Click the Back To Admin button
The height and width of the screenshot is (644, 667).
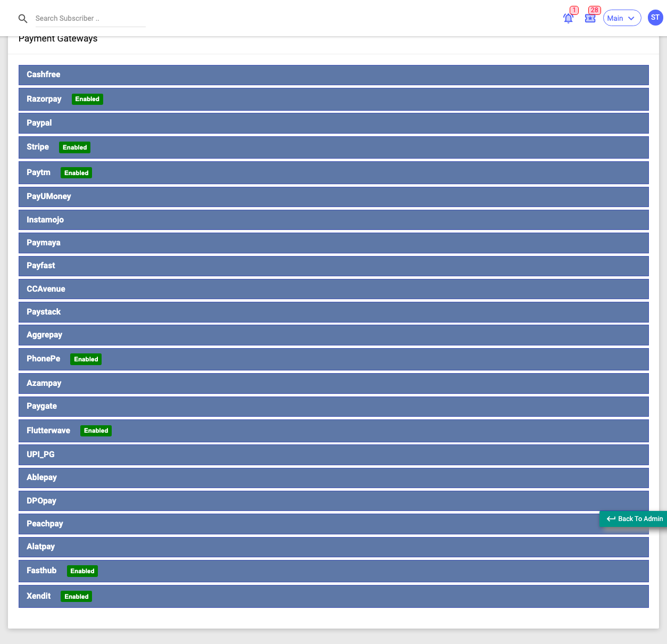[x=633, y=519]
